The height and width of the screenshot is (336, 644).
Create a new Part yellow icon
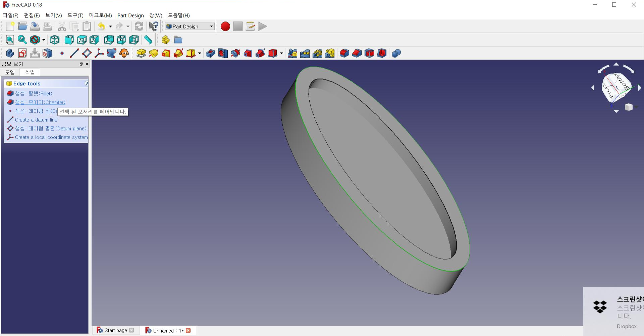coord(165,40)
